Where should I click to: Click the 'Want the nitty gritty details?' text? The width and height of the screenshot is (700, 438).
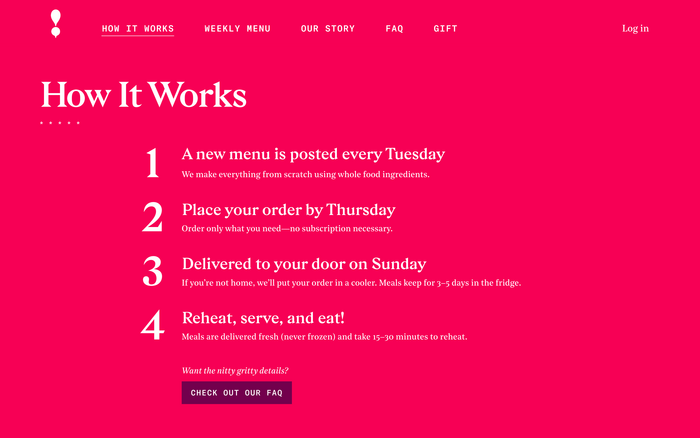(x=235, y=371)
